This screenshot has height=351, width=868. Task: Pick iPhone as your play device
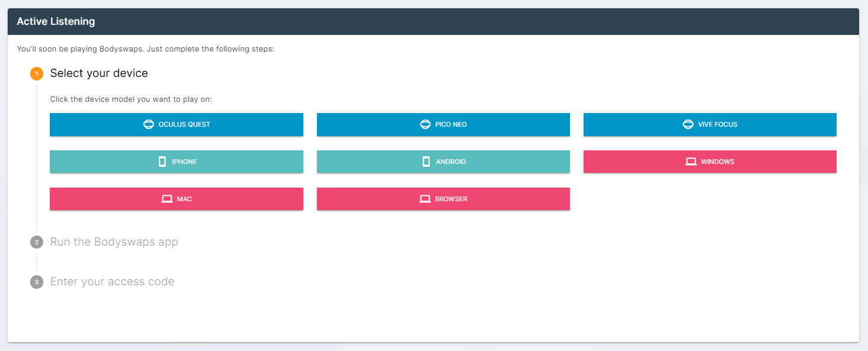(176, 161)
